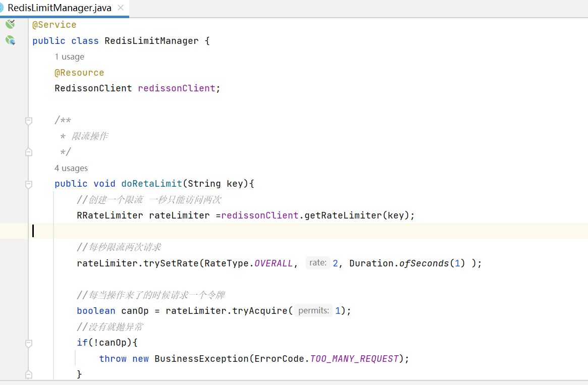Collapse the Javadoc comment at its opening fold marker

click(x=29, y=121)
